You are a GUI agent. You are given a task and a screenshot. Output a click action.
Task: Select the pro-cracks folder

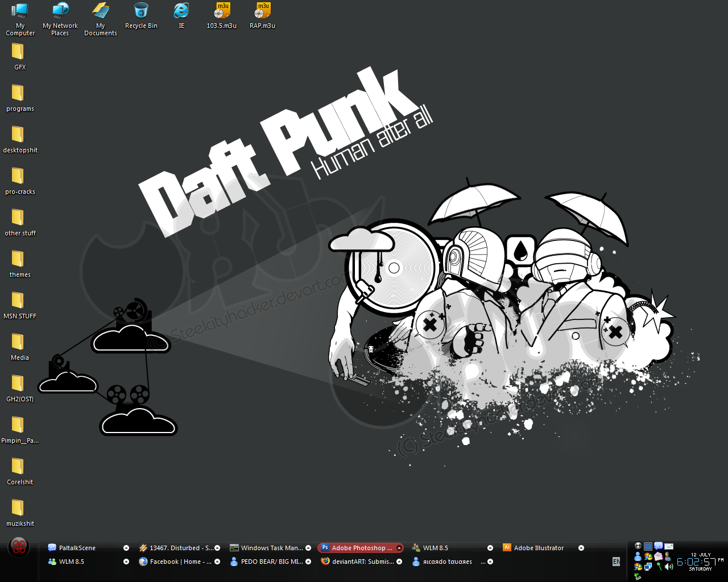(x=20, y=181)
